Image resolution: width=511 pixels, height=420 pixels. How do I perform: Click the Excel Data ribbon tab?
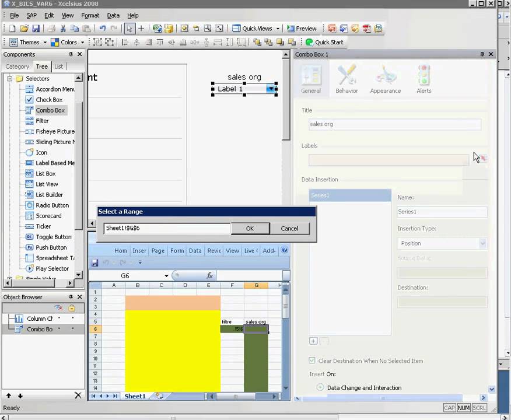pyautogui.click(x=195, y=251)
